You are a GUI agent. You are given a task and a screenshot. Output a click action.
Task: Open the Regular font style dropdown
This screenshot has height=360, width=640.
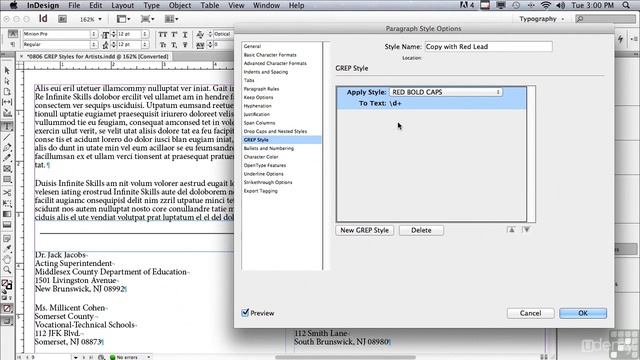(94, 44)
